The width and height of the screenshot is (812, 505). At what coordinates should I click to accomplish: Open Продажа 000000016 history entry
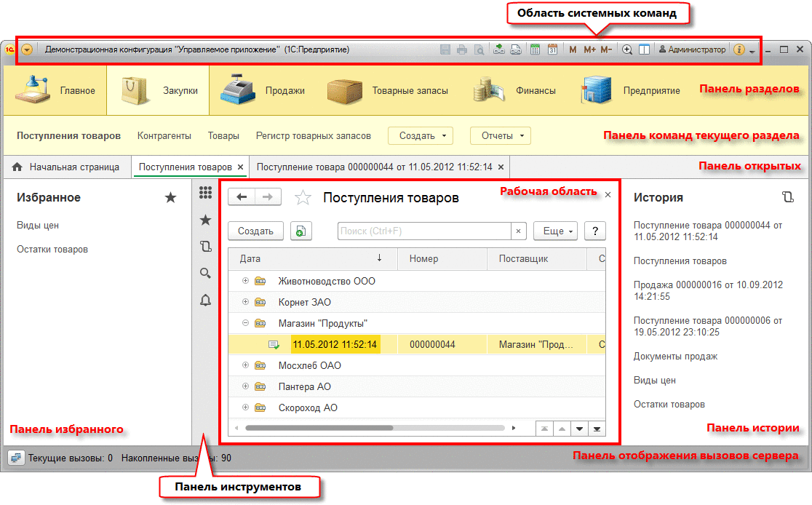pyautogui.click(x=709, y=290)
